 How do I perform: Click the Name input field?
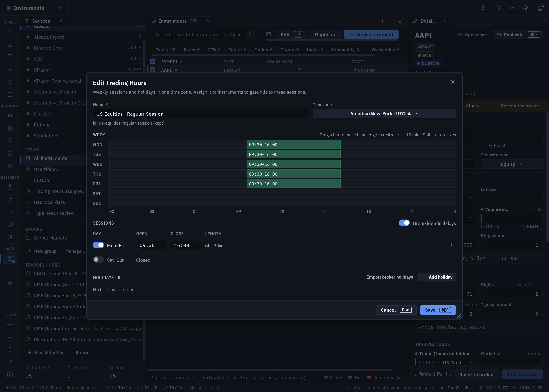(x=200, y=114)
